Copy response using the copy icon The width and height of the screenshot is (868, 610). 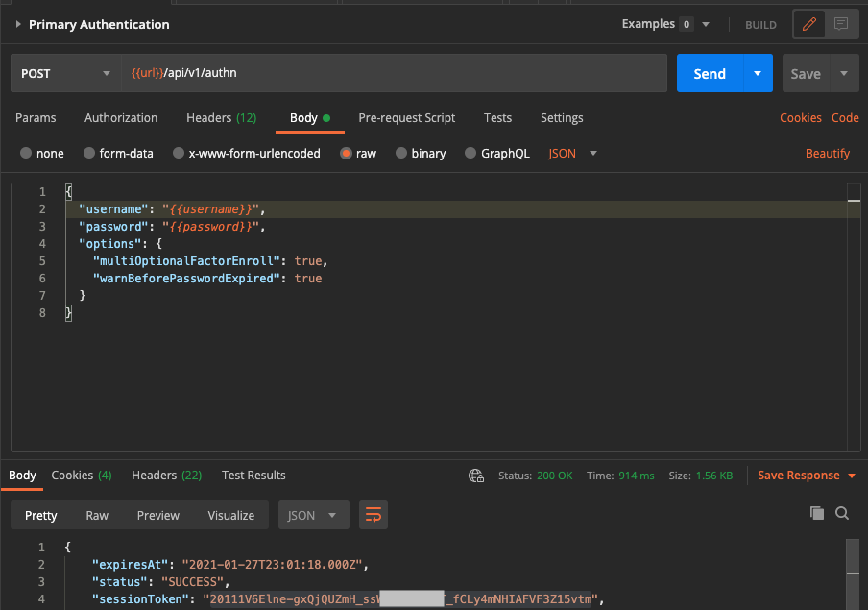pyautogui.click(x=816, y=513)
